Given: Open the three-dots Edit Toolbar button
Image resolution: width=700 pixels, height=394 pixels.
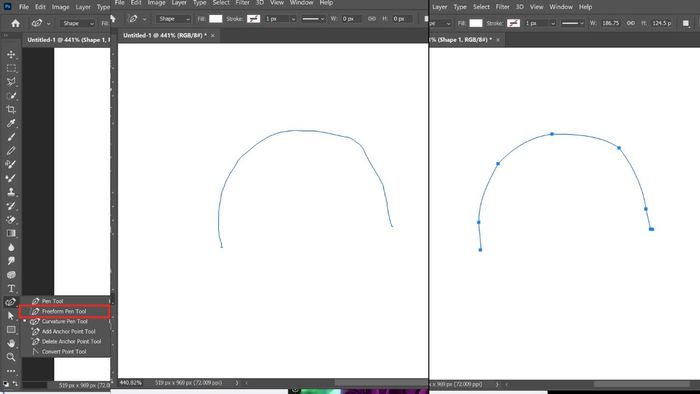Looking at the screenshot, I should [x=11, y=371].
